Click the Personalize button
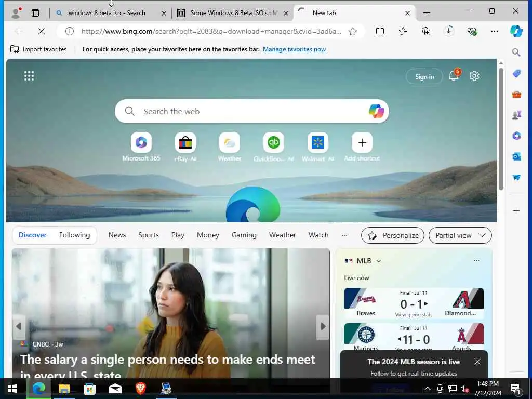 click(393, 235)
